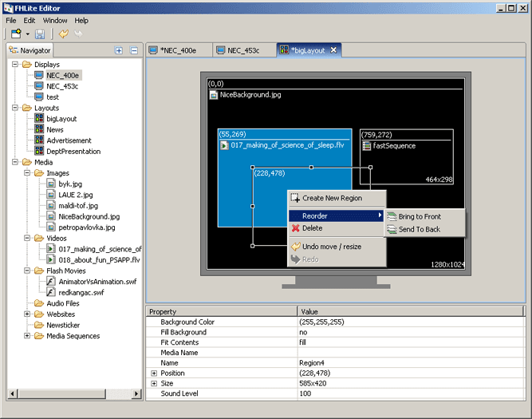Close the bigLayout tab
532x419 pixels.
[x=334, y=50]
